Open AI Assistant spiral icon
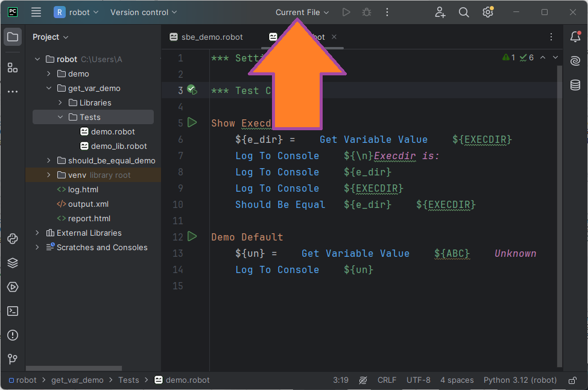588x390 pixels. (x=575, y=61)
